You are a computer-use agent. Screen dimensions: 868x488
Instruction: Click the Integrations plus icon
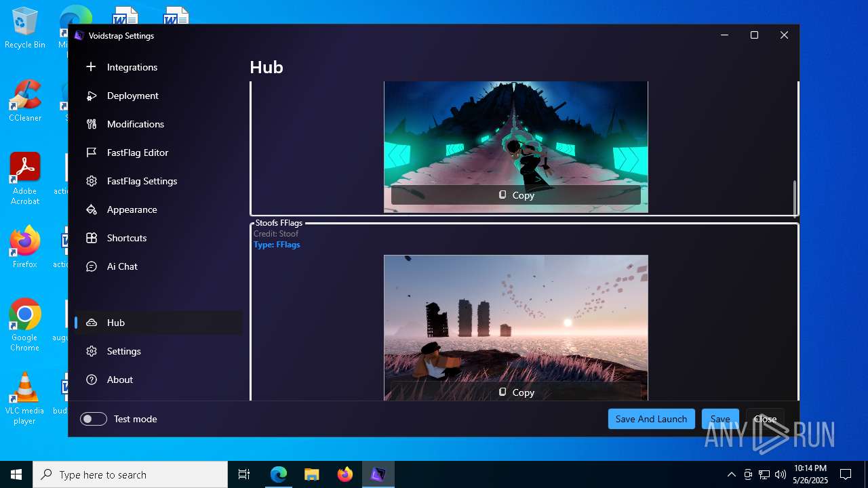pos(92,67)
